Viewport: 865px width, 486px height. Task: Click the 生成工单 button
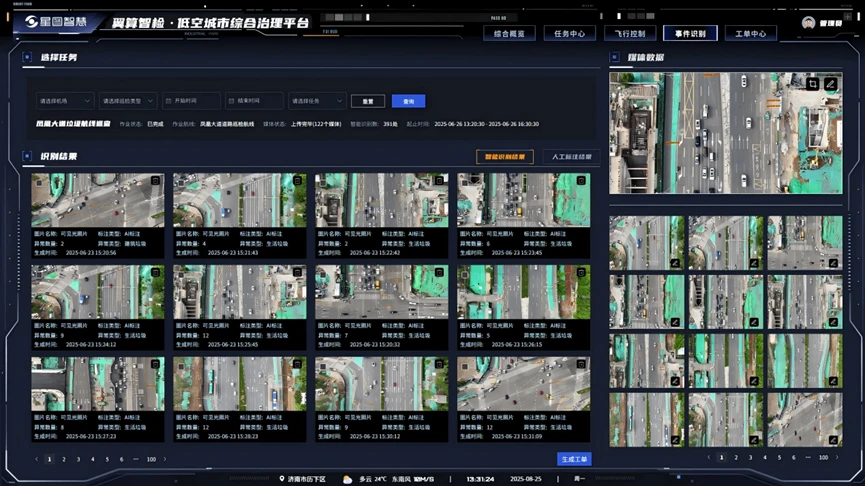point(575,459)
